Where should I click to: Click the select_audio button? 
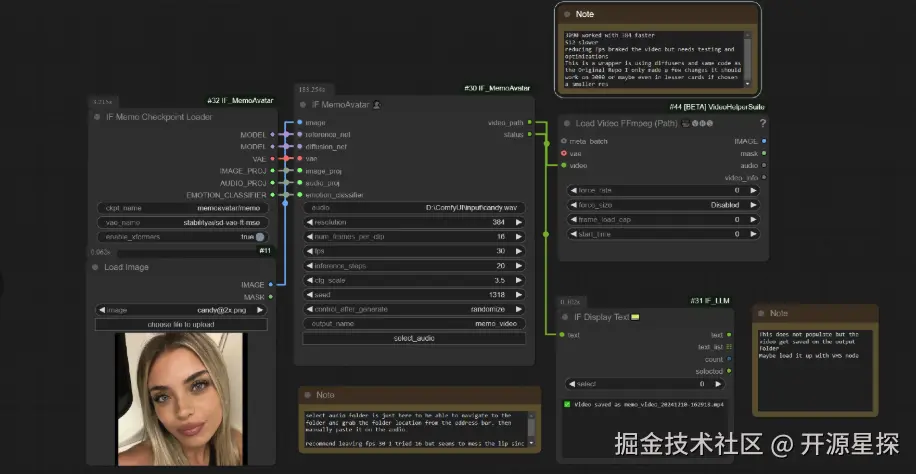coord(414,338)
